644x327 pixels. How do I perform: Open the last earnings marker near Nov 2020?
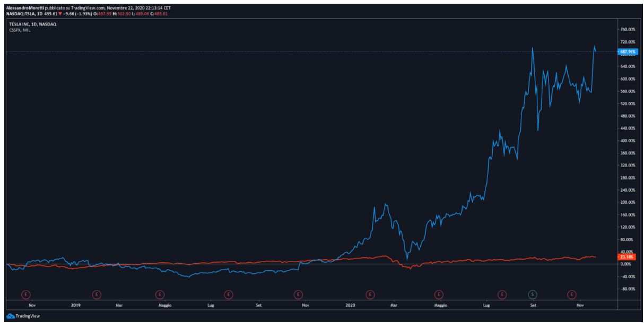click(572, 294)
